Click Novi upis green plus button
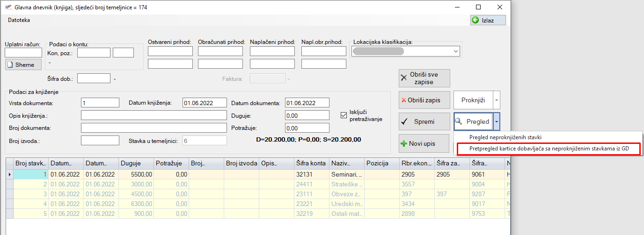The width and height of the screenshot is (644, 235). [x=424, y=143]
